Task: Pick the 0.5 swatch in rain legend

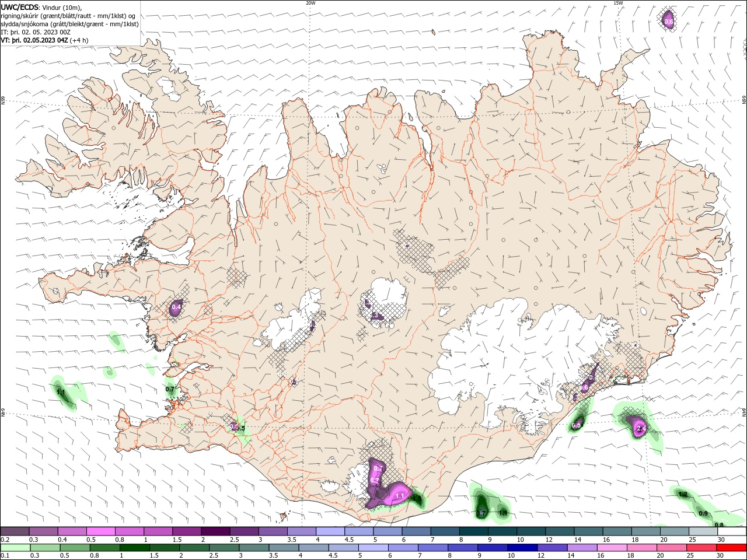Action: [x=75, y=547]
